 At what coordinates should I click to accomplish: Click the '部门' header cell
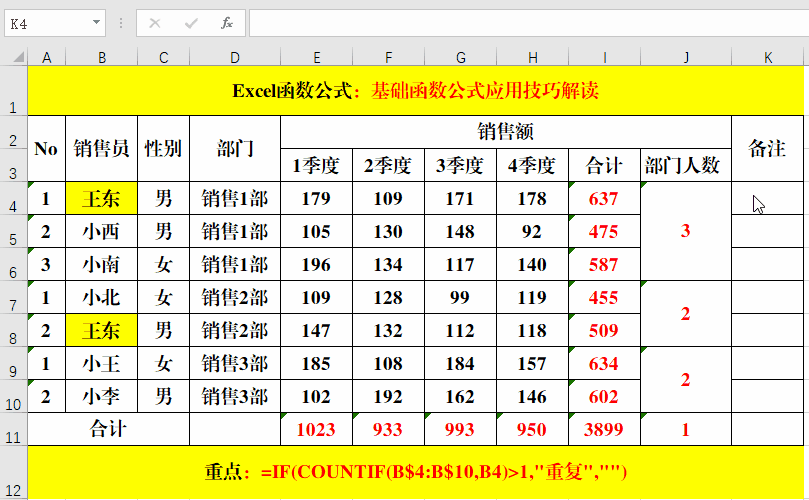click(235, 149)
